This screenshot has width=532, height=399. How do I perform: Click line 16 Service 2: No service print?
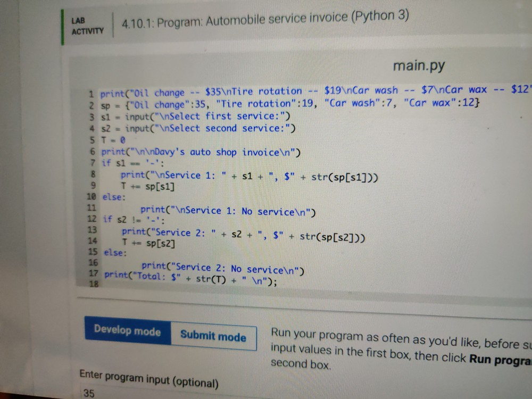pos(223,268)
